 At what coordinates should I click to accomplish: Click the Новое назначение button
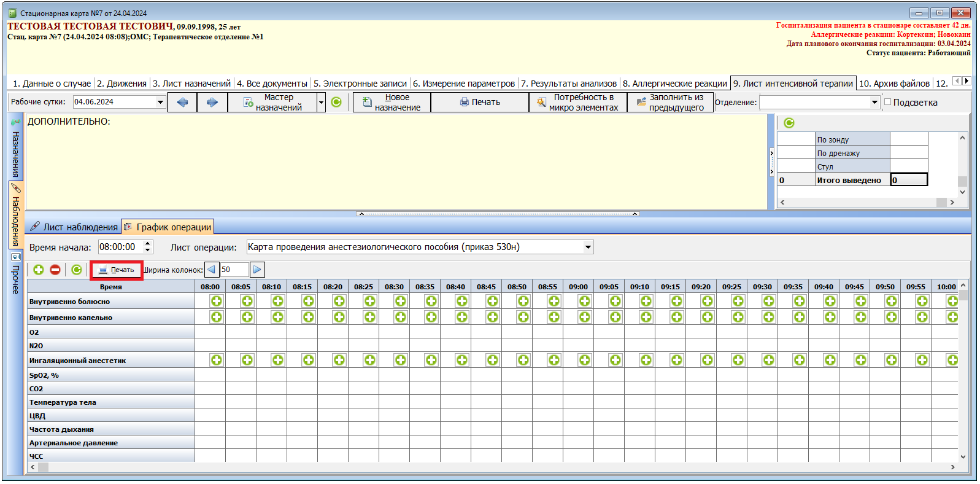click(392, 102)
